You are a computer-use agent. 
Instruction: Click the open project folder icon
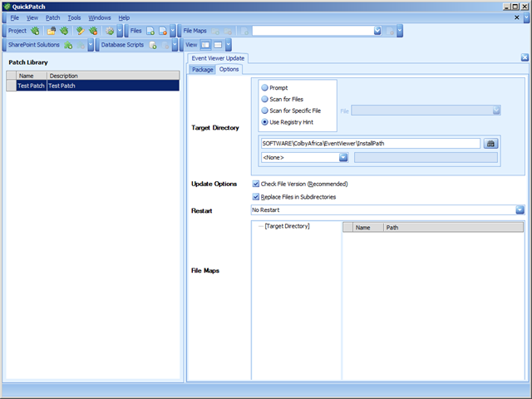[x=52, y=31]
